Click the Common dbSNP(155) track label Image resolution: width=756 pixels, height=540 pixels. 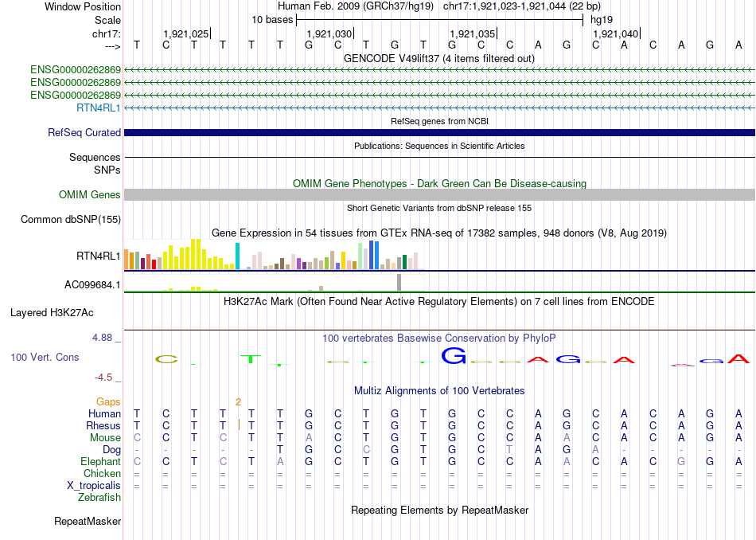(x=70, y=220)
